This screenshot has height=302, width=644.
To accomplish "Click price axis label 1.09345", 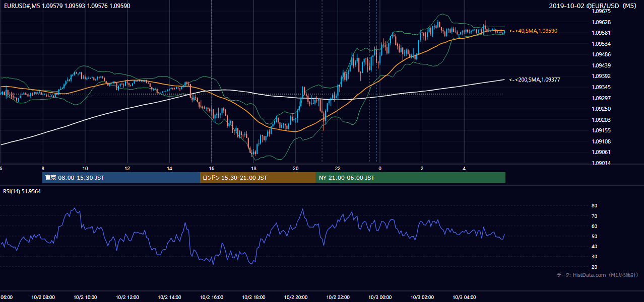I will click(600, 87).
